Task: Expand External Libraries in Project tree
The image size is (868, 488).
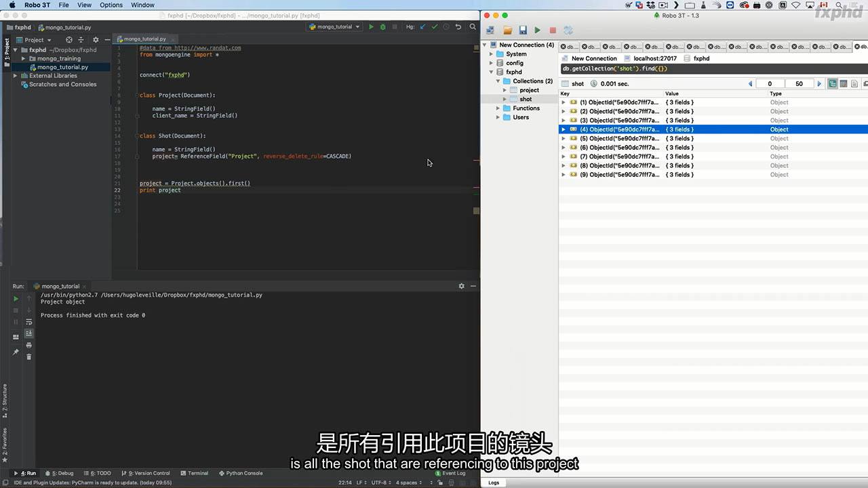Action: pos(15,76)
